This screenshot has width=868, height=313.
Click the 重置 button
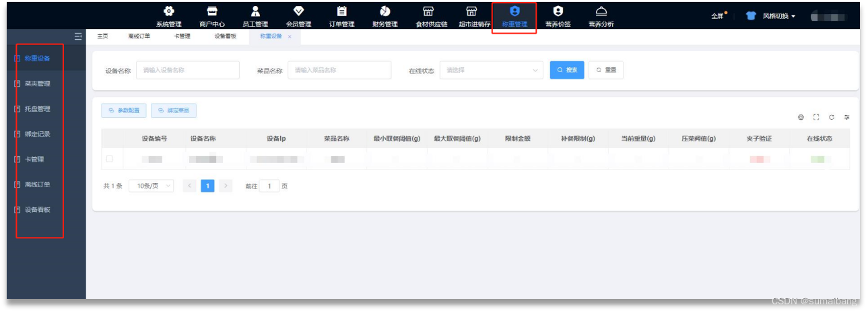pyautogui.click(x=606, y=70)
